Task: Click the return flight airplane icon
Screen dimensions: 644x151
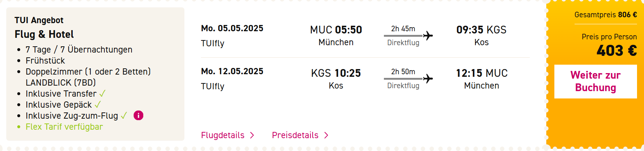Action: 428,79
